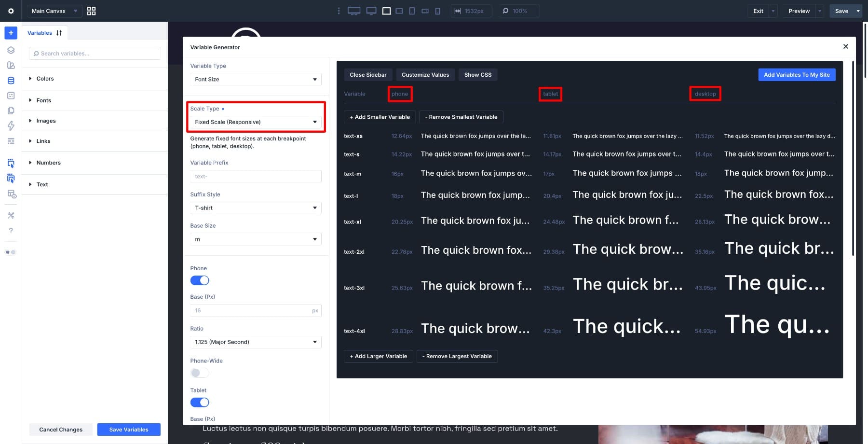The width and height of the screenshot is (868, 444).
Task: Disable the Tablet breakpoint toggle
Action: (x=200, y=402)
